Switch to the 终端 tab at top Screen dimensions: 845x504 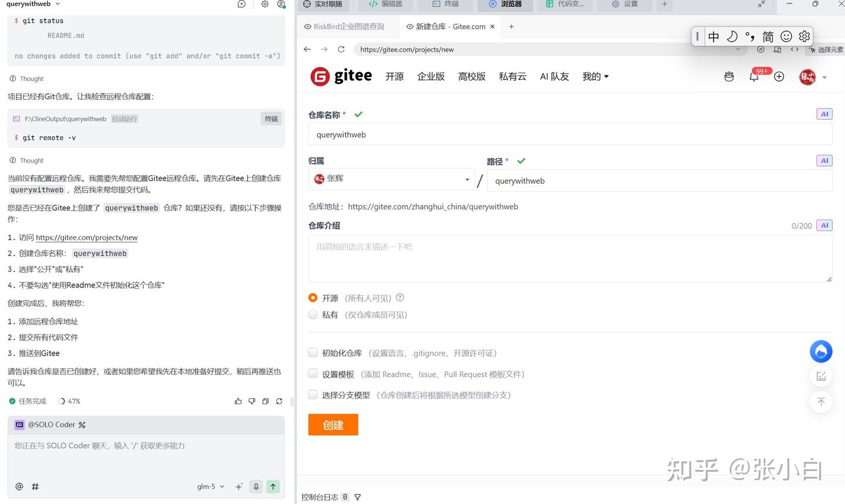tap(446, 4)
